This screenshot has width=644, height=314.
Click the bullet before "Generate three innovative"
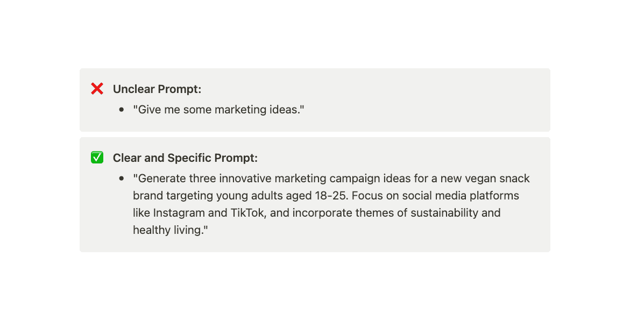click(122, 179)
